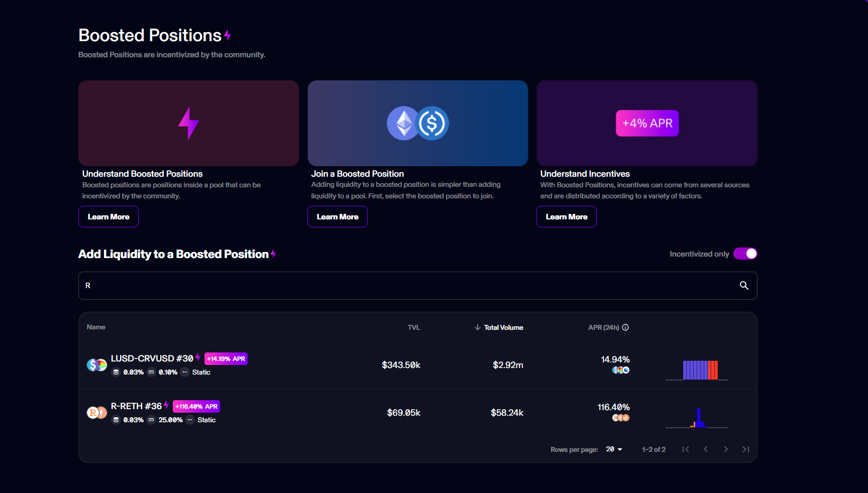Sort table by TVL column header
The width and height of the screenshot is (868, 493).
tap(413, 327)
